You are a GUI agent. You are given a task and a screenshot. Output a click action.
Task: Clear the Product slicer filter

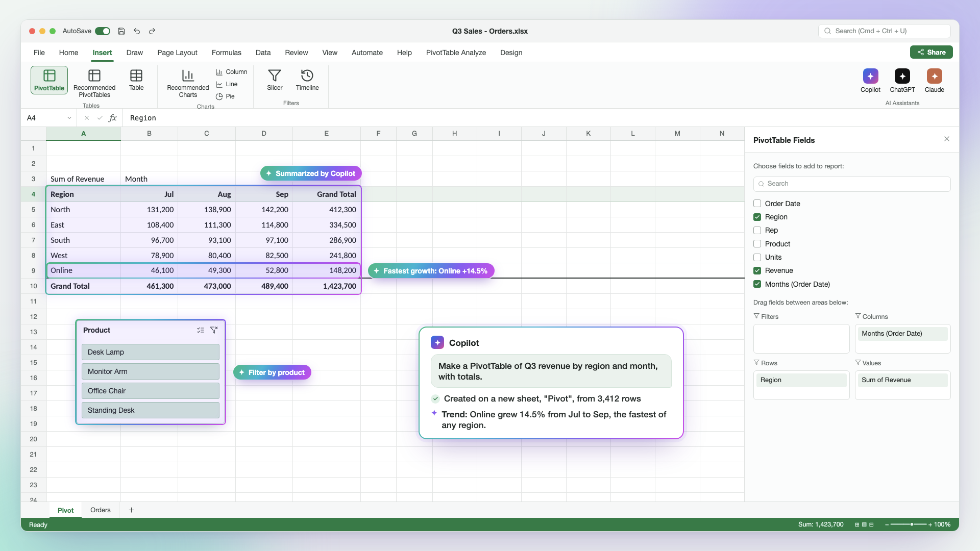214,330
